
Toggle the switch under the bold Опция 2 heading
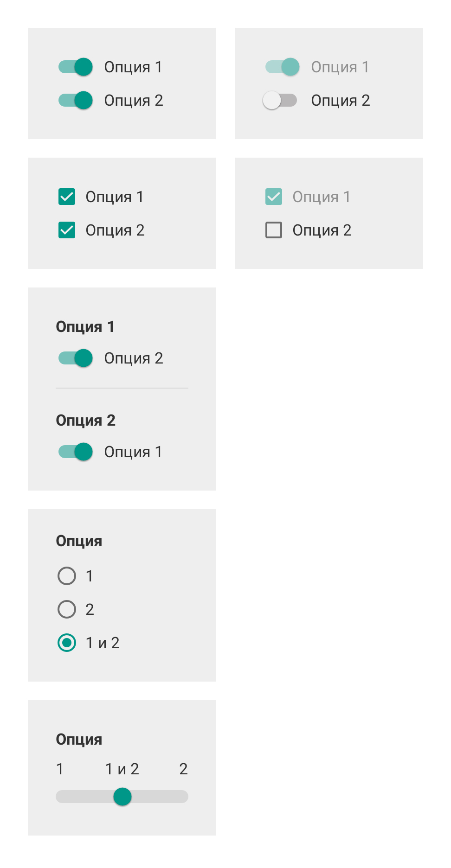(76, 452)
